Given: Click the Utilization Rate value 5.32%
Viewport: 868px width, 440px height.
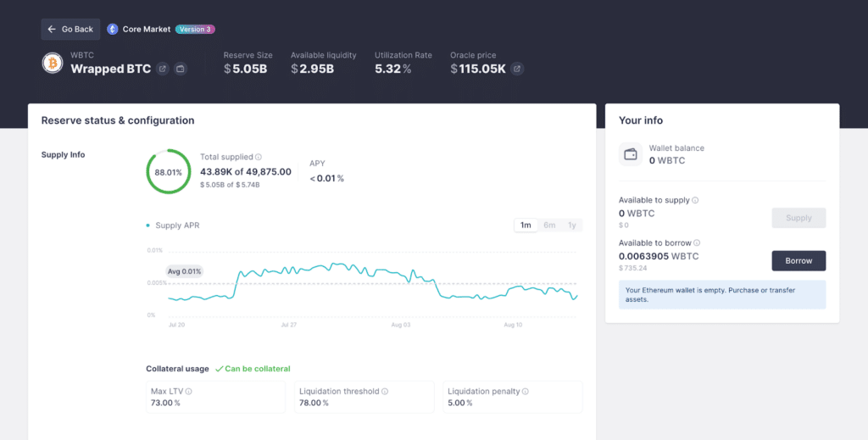Looking at the screenshot, I should (393, 69).
